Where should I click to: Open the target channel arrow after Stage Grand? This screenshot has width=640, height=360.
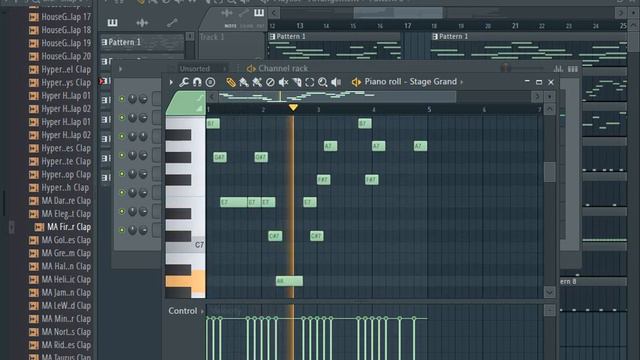pos(462,82)
